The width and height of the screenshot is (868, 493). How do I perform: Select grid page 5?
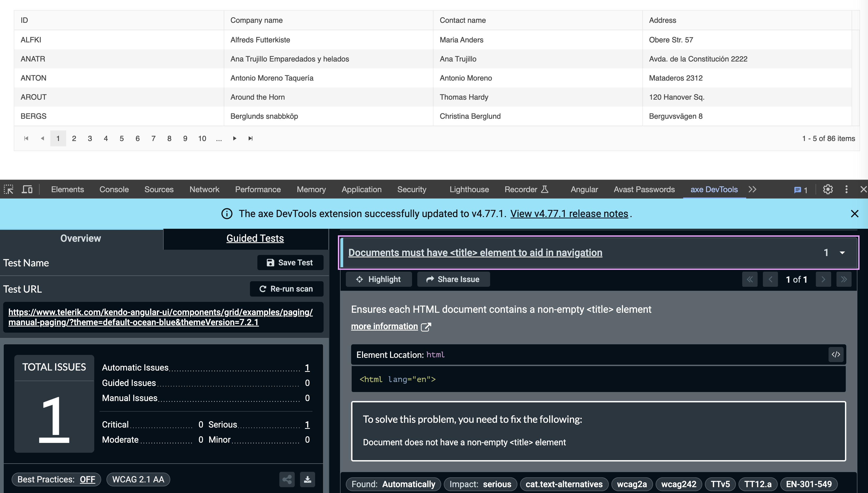(x=122, y=138)
